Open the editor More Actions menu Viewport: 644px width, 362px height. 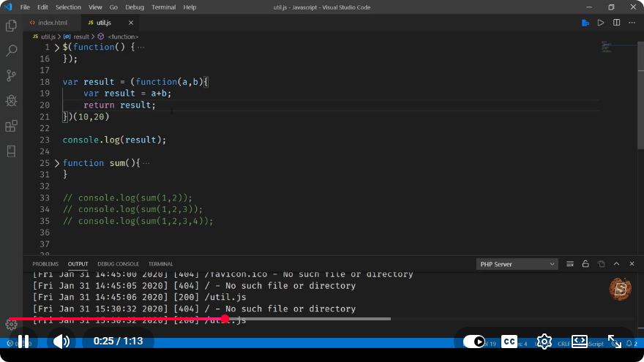[632, 23]
